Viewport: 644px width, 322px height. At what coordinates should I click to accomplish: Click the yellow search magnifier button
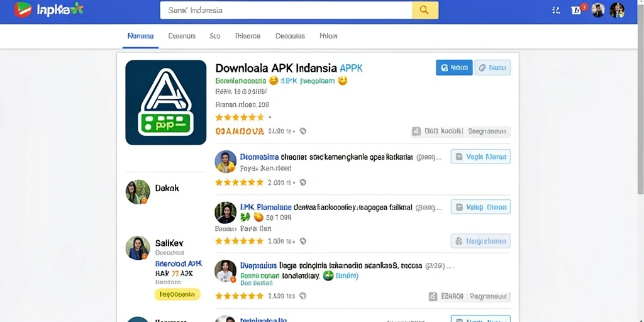[x=425, y=10]
